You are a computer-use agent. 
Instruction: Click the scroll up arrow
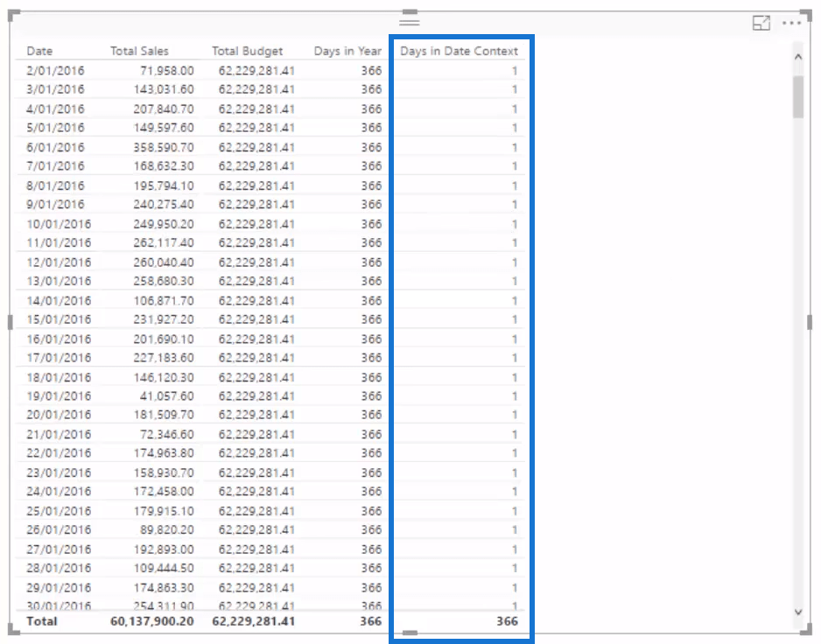click(x=797, y=57)
